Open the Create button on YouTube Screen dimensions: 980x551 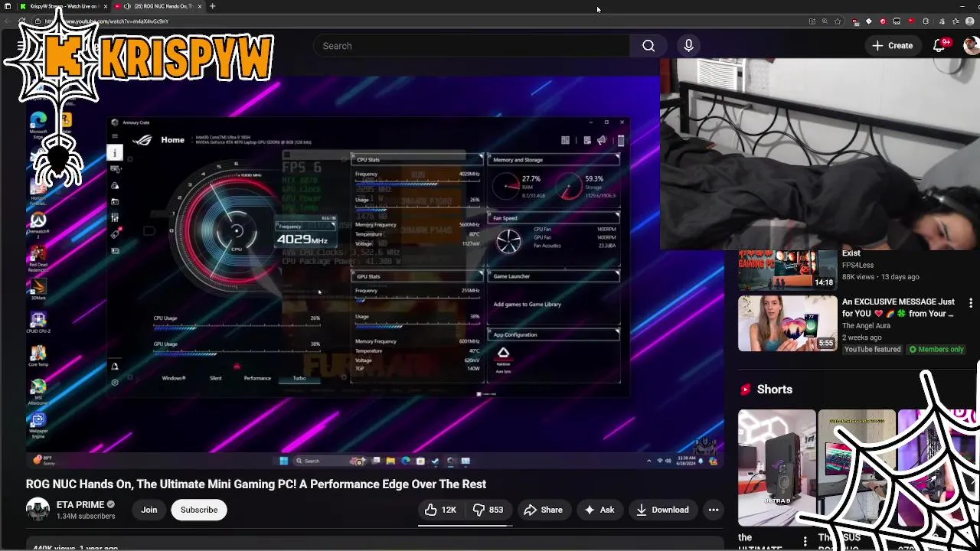click(x=893, y=46)
